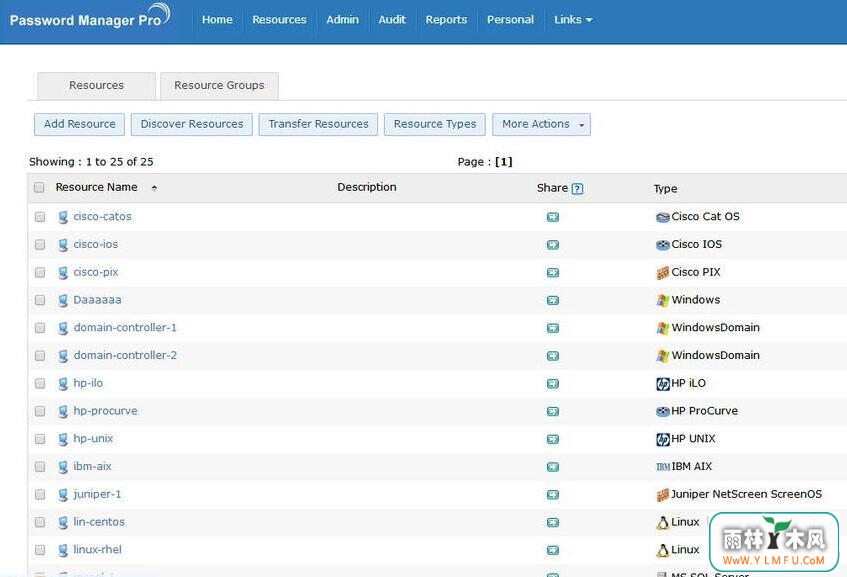Check the ibm-aix row checkbox

click(x=40, y=466)
